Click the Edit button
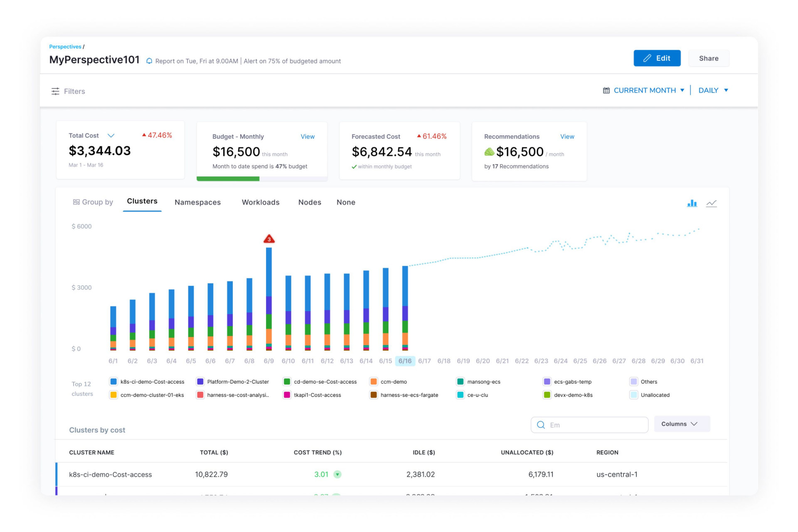 [x=657, y=58]
